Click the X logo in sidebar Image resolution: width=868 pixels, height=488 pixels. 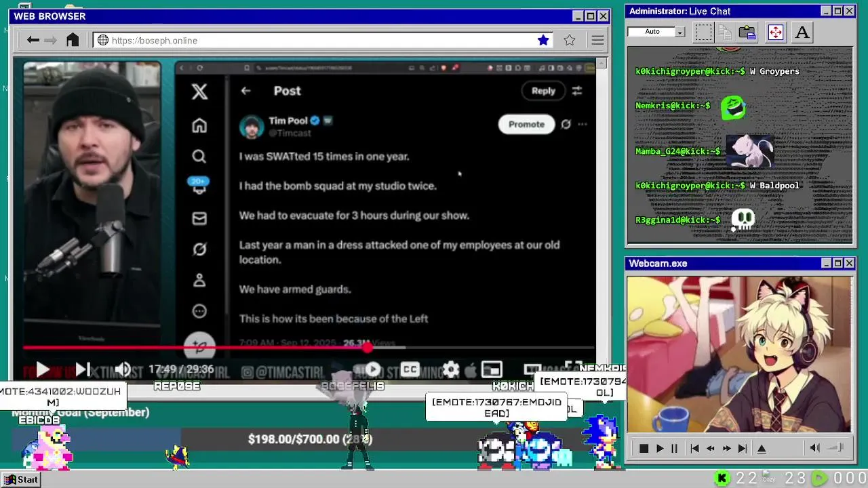pos(199,91)
